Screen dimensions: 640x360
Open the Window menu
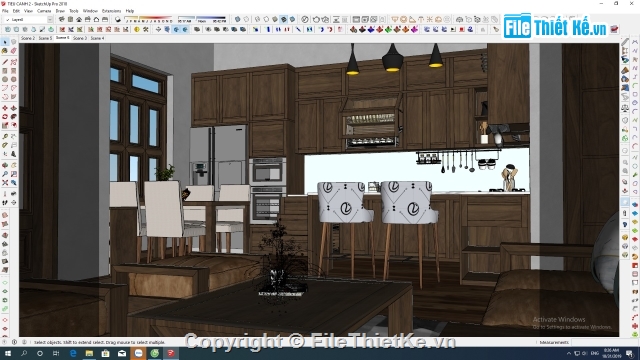tap(90, 11)
